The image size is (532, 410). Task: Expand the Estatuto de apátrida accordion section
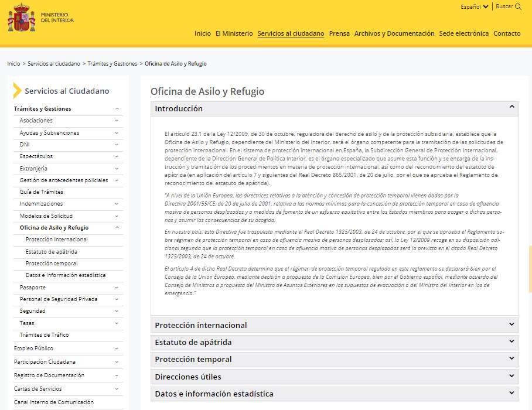coord(335,342)
